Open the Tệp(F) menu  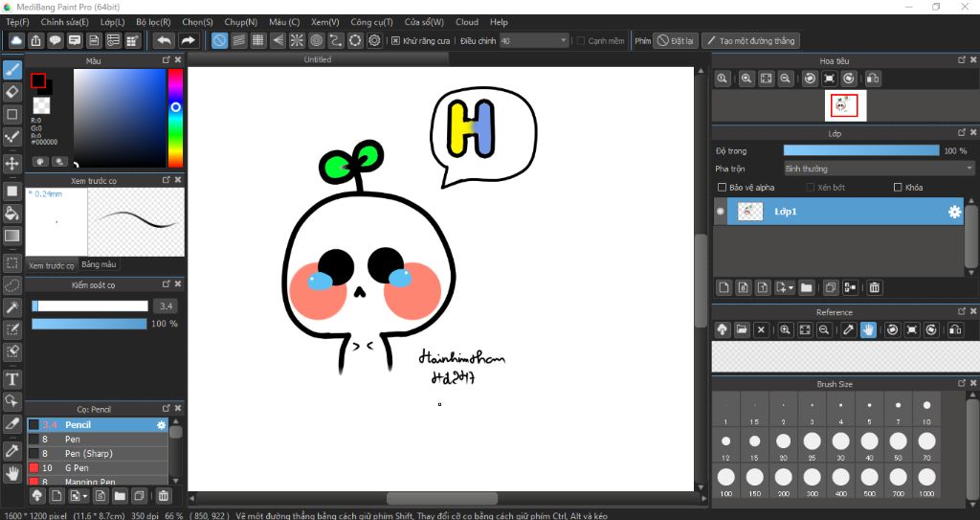click(17, 22)
